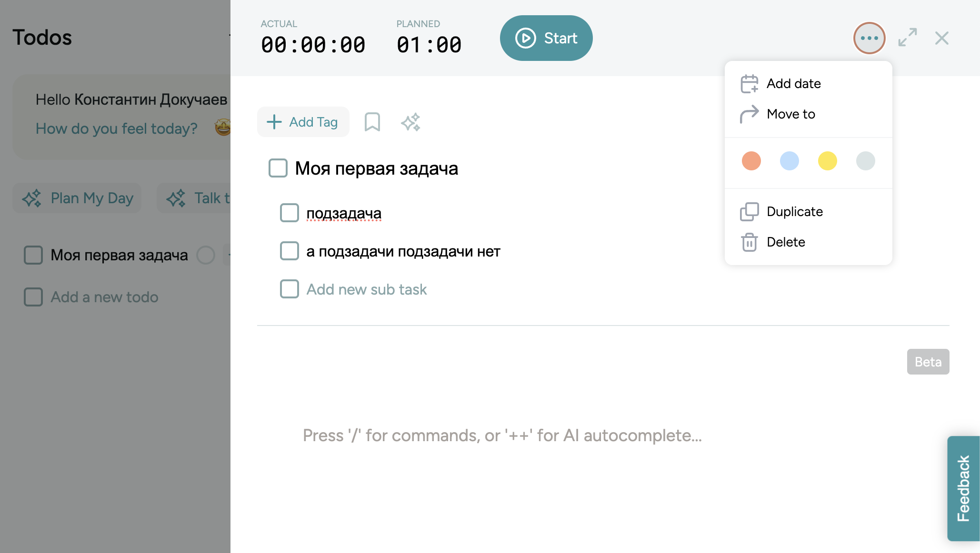Click the Add new sub task field
The height and width of the screenshot is (553, 980).
tap(366, 289)
